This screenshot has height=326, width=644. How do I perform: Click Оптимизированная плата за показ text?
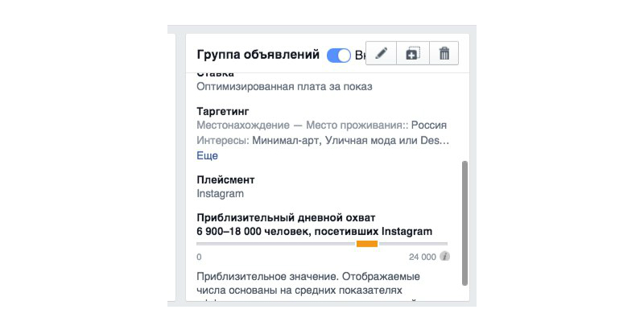coord(284,87)
